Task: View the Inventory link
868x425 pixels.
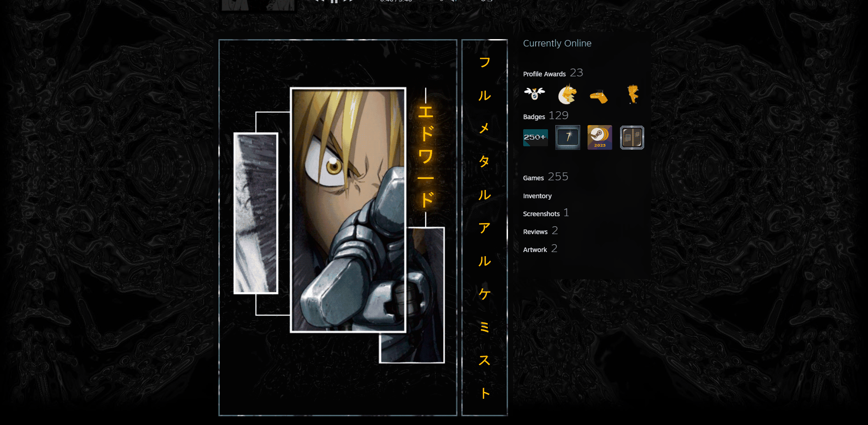Action: [537, 196]
